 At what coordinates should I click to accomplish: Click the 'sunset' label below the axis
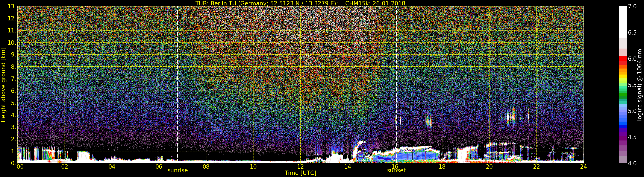(396, 170)
